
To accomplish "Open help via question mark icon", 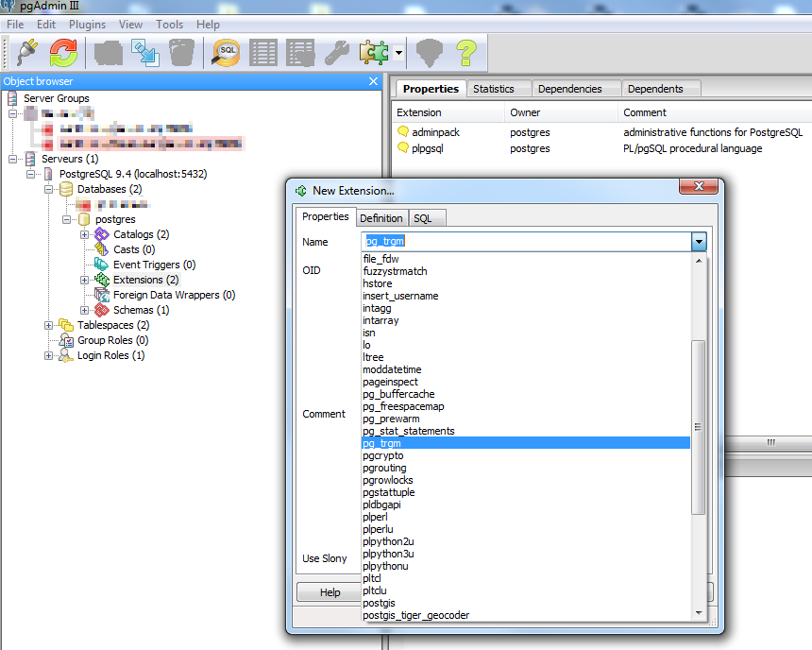I will click(x=466, y=53).
